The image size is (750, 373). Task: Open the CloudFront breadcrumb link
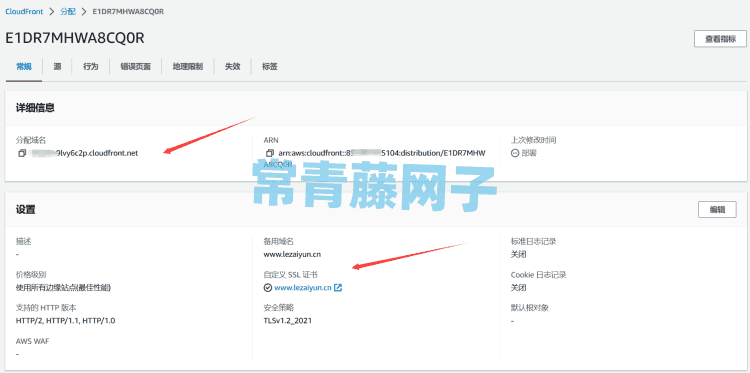tap(24, 11)
